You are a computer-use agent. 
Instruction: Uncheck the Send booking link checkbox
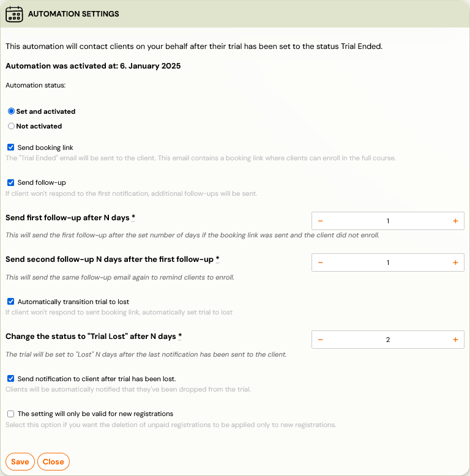point(11,147)
